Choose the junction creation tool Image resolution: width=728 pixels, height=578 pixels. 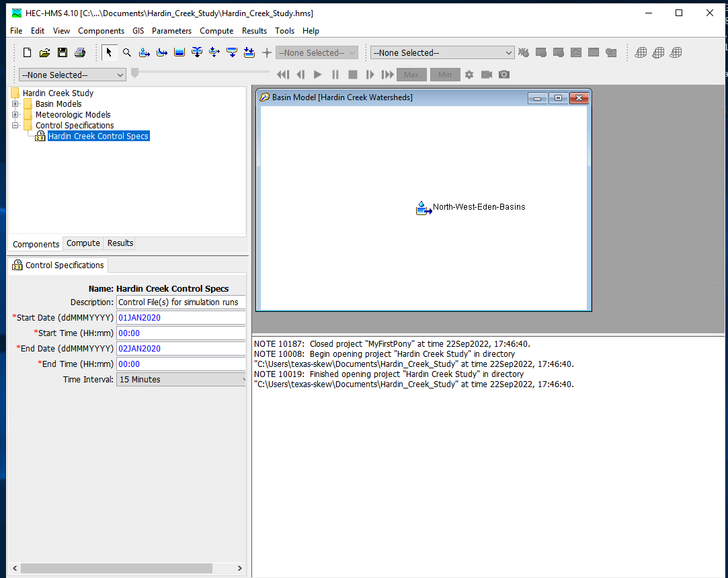[197, 52]
